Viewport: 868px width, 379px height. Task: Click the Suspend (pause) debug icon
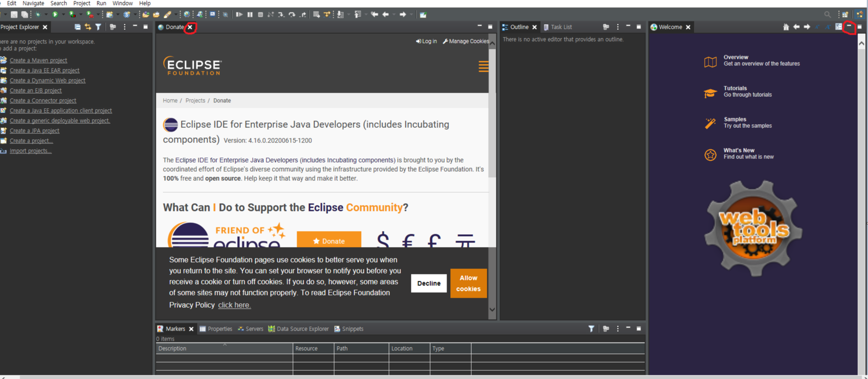250,15
